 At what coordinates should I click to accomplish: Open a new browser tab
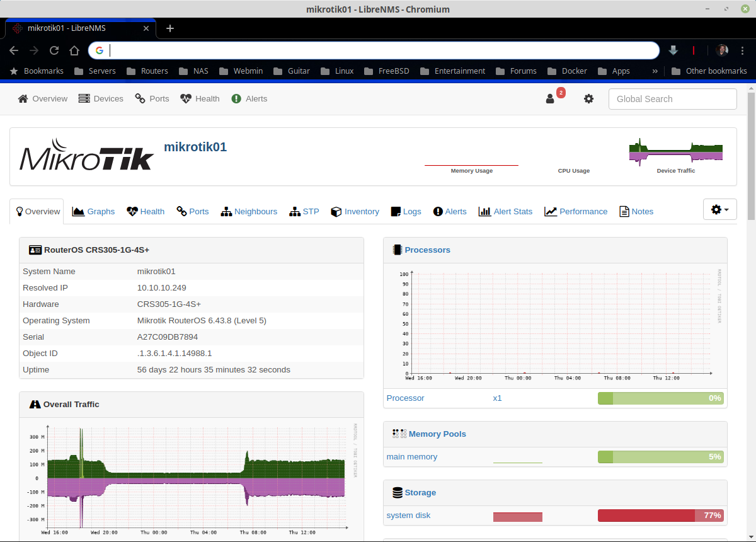click(x=170, y=28)
